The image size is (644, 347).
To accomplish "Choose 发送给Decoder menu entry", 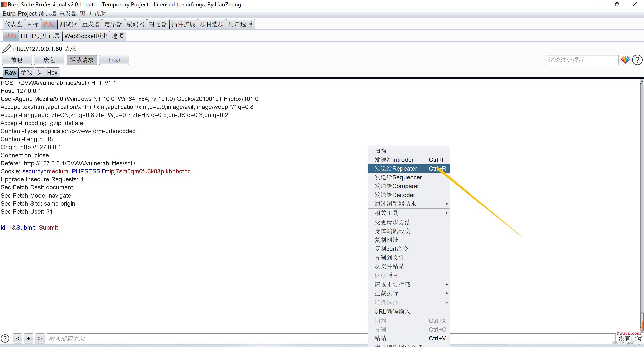I will (x=409, y=195).
